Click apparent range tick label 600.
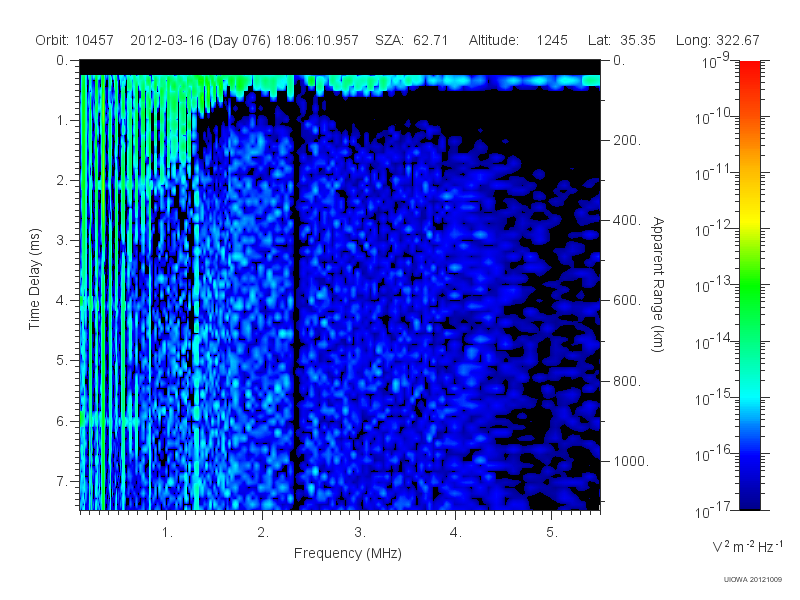 [627, 301]
